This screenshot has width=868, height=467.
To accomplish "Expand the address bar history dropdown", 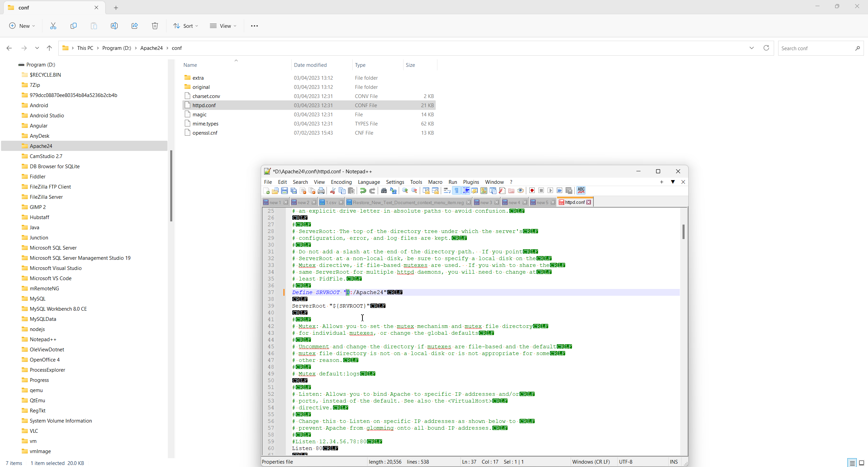I will (751, 48).
